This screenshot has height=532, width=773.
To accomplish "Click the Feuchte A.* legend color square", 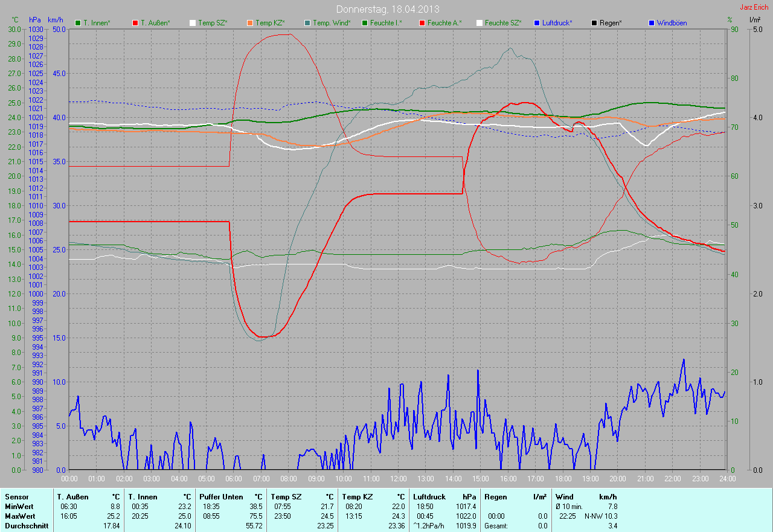I will (x=422, y=23).
